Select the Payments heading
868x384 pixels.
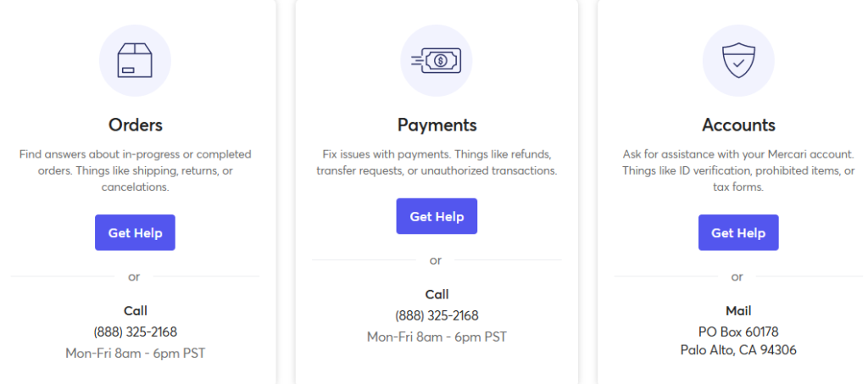[437, 125]
